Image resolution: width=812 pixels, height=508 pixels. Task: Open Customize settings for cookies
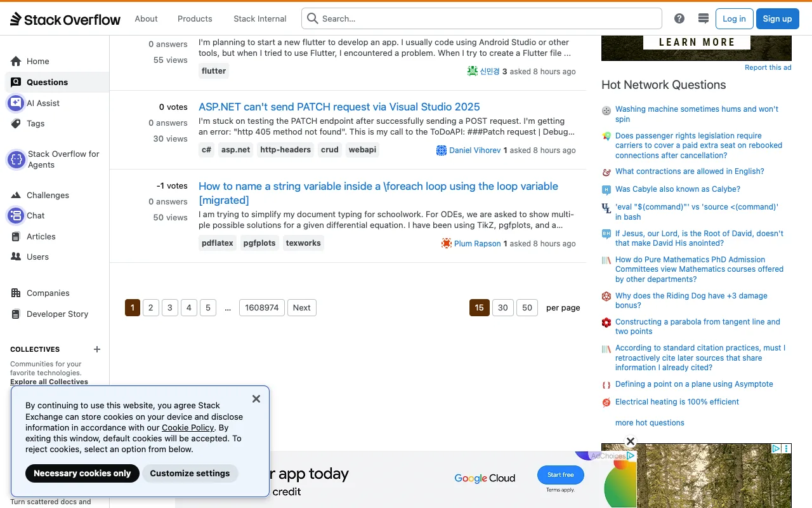(190, 473)
